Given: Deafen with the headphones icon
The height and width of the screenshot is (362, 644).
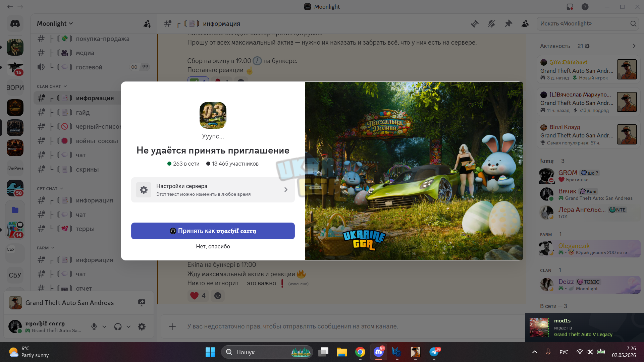Looking at the screenshot, I should pyautogui.click(x=118, y=326).
